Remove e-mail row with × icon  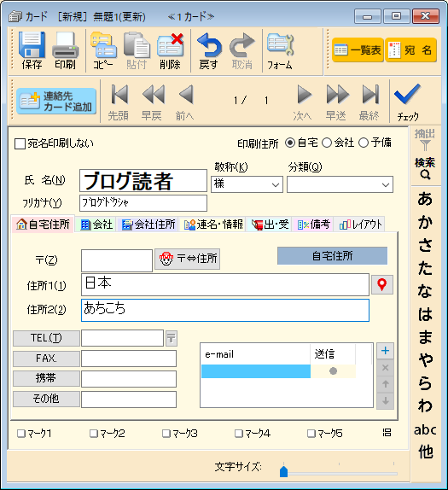click(385, 367)
